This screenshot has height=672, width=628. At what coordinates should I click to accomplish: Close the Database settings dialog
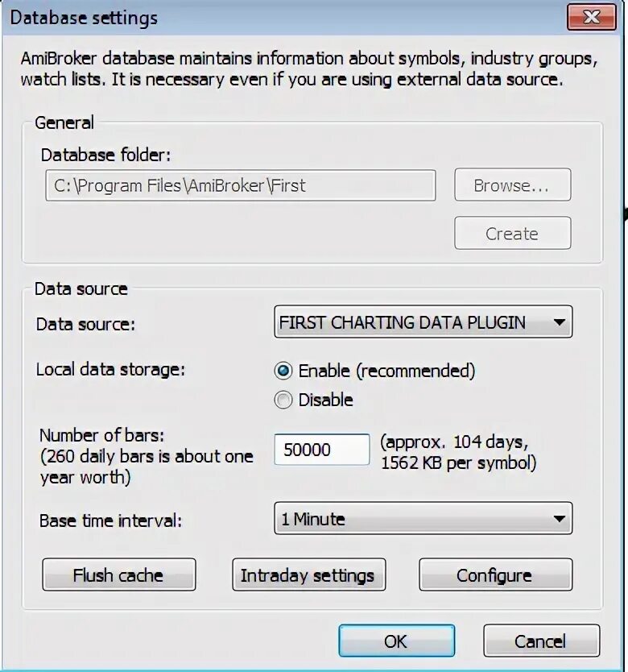point(592,17)
